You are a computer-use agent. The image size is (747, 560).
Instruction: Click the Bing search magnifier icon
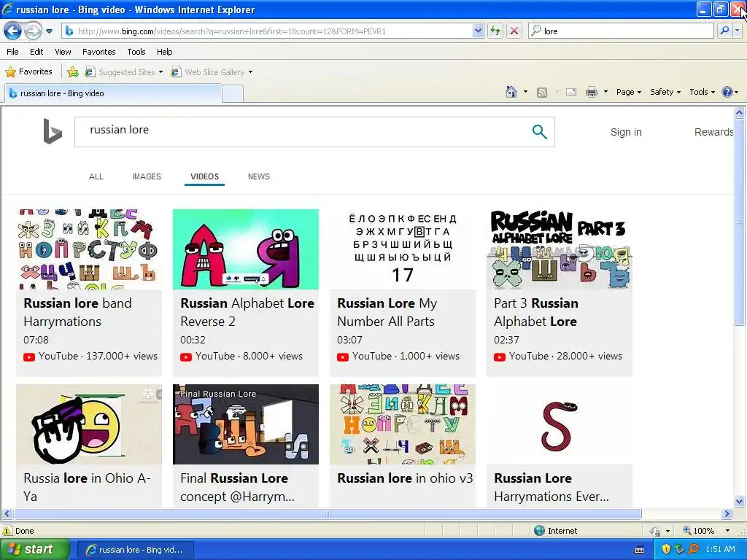click(539, 132)
